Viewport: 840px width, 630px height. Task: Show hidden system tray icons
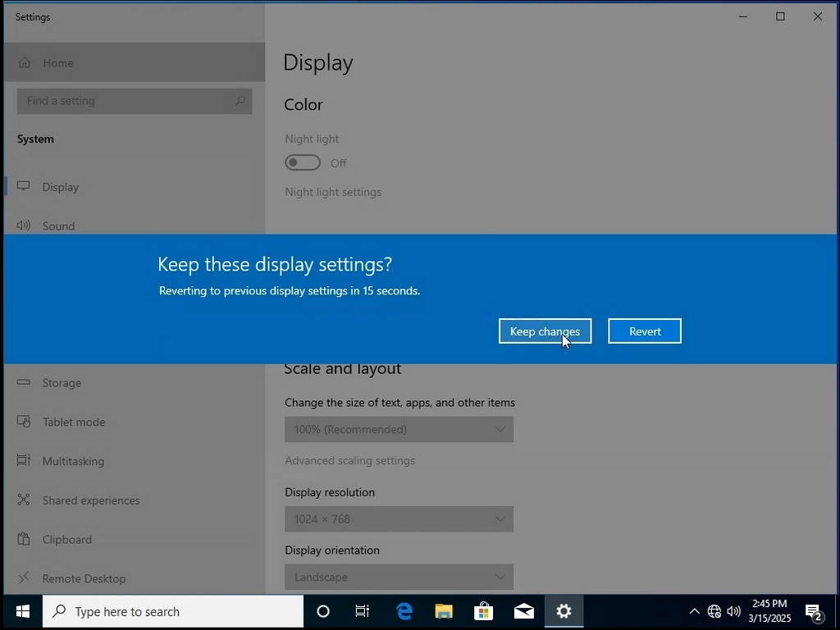click(694, 611)
